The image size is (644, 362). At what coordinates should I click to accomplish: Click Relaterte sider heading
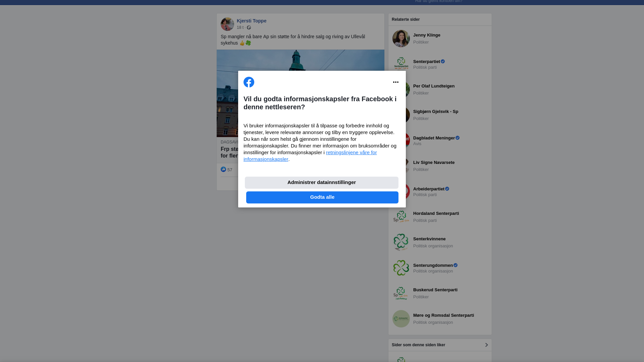pyautogui.click(x=406, y=19)
